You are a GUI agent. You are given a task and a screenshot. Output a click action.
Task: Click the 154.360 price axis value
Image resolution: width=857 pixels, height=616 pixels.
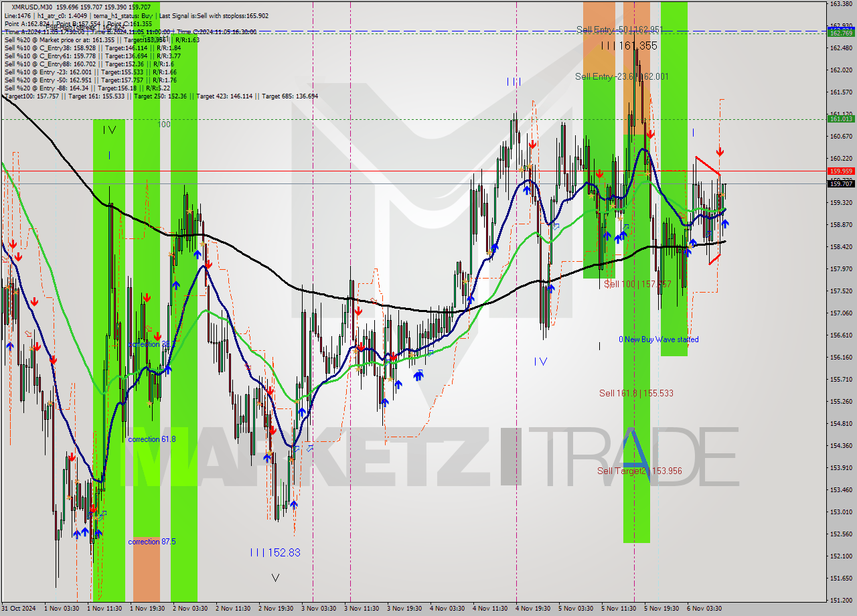(x=841, y=445)
